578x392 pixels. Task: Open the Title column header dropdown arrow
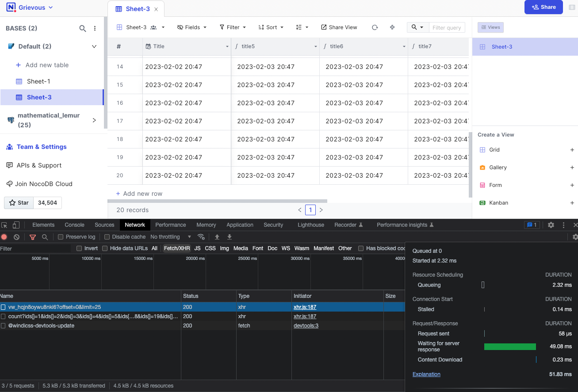[x=227, y=46]
